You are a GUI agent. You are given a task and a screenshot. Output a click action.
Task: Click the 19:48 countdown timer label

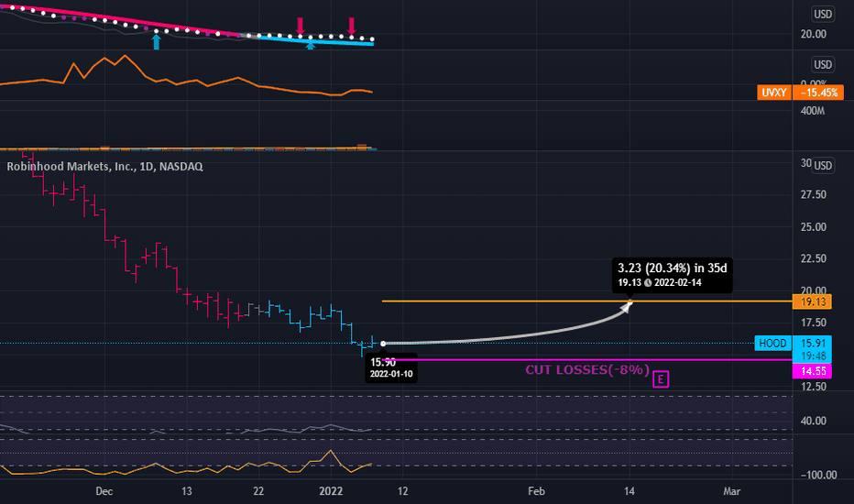click(x=813, y=356)
